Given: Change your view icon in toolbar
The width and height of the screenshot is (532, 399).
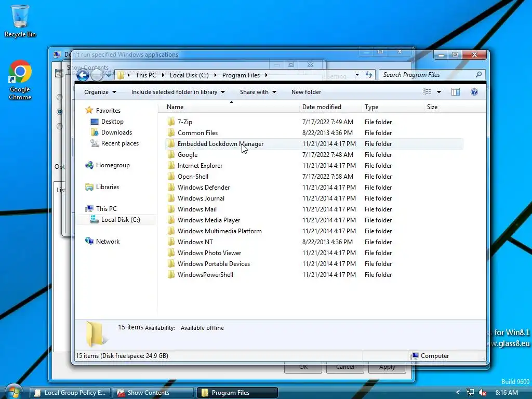Looking at the screenshot, I should click(x=427, y=92).
